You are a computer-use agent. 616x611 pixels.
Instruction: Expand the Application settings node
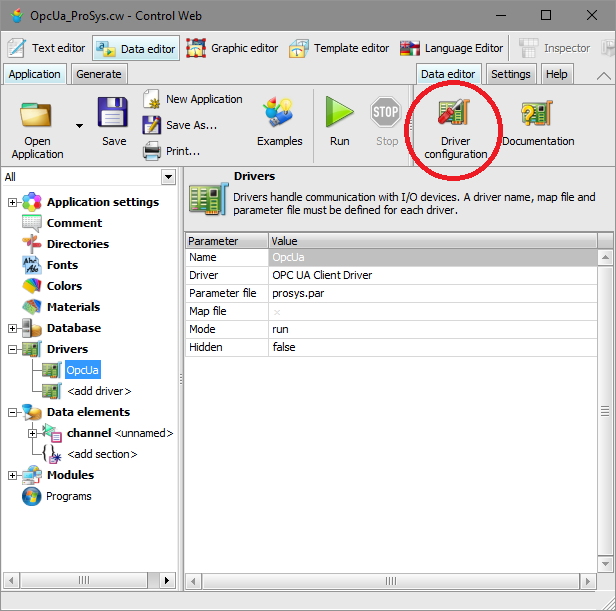point(13,202)
